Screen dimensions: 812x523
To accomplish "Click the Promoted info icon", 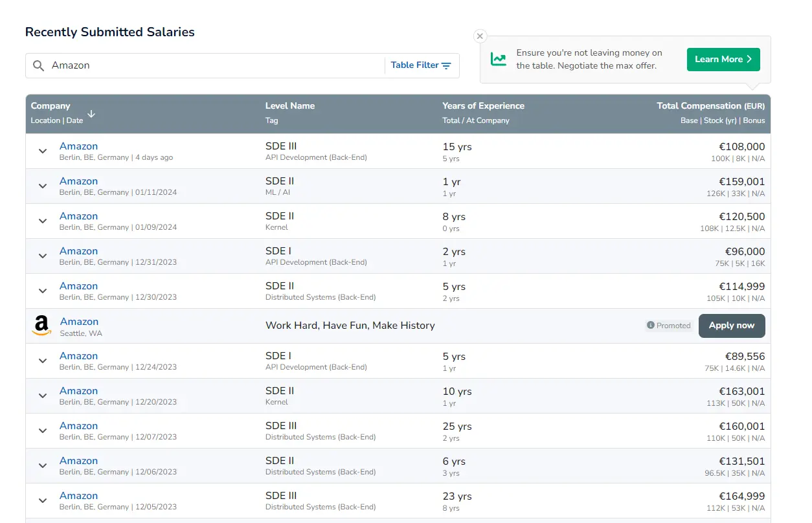I will click(x=650, y=326).
